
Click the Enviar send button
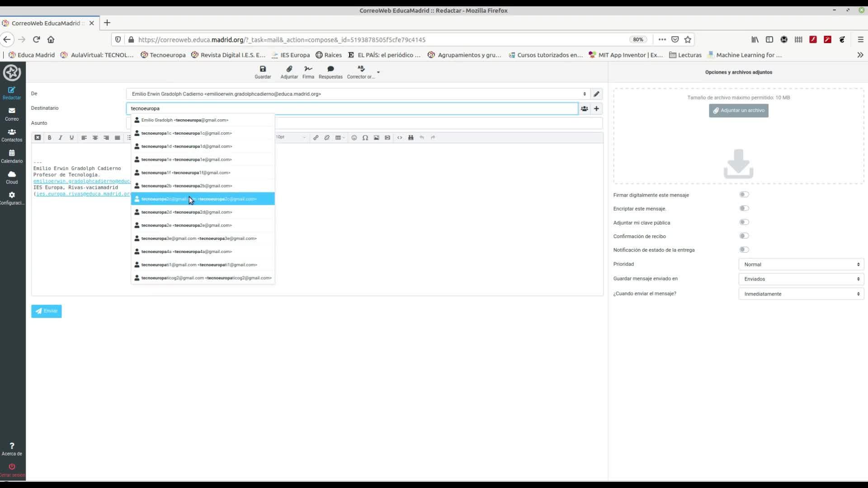(47, 311)
